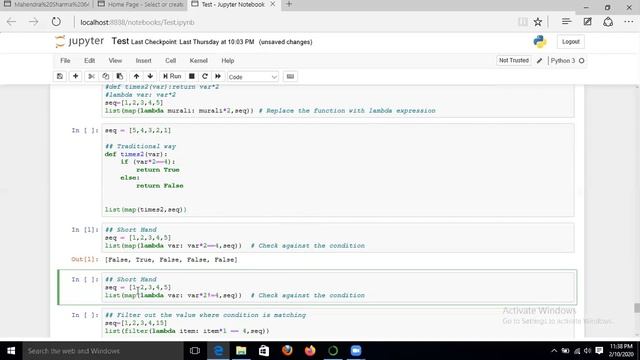Open the Help menu
Screen dimensions: 640x360
coord(228,60)
